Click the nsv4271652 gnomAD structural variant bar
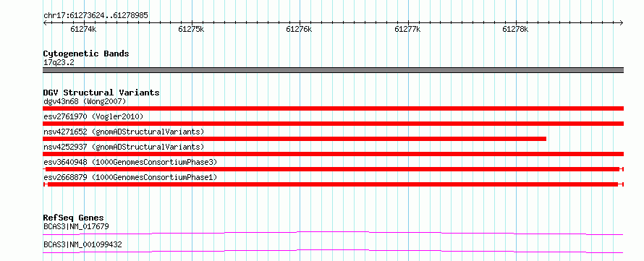The height and width of the screenshot is (261, 644). click(x=295, y=139)
